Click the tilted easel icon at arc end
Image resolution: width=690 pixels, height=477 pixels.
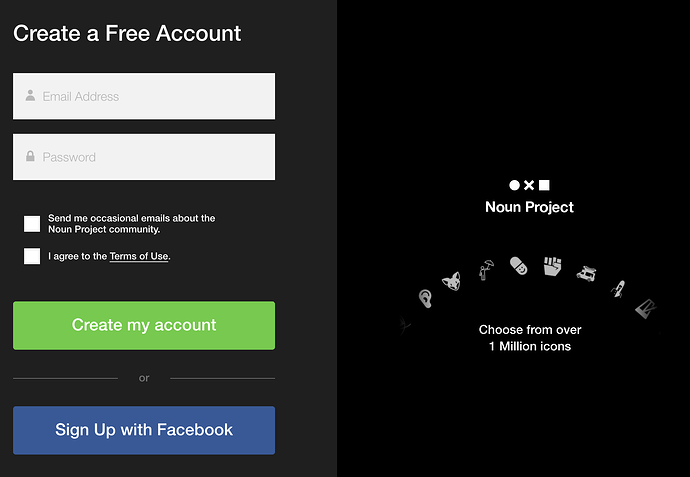(x=646, y=309)
